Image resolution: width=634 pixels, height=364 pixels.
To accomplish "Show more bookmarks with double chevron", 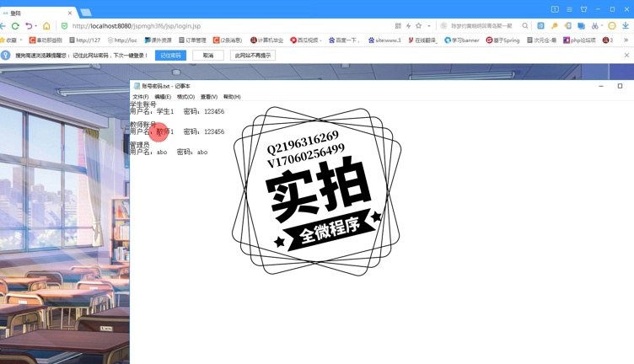I will (x=626, y=40).
